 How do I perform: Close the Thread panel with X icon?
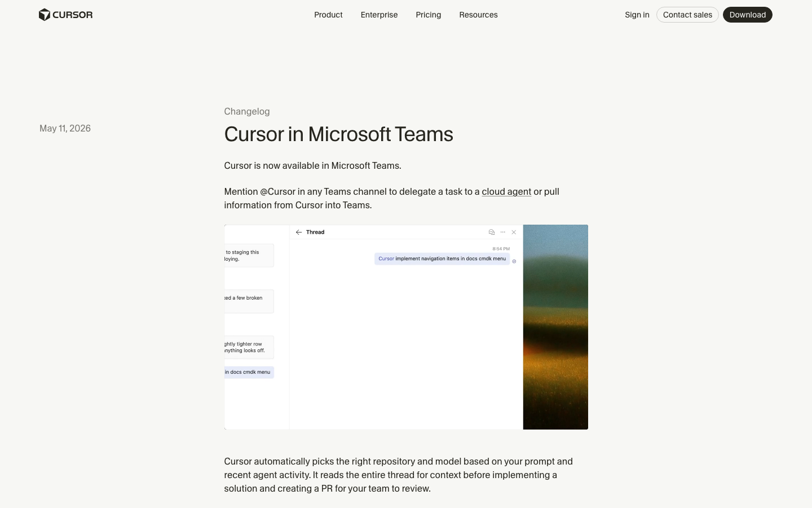click(x=514, y=232)
